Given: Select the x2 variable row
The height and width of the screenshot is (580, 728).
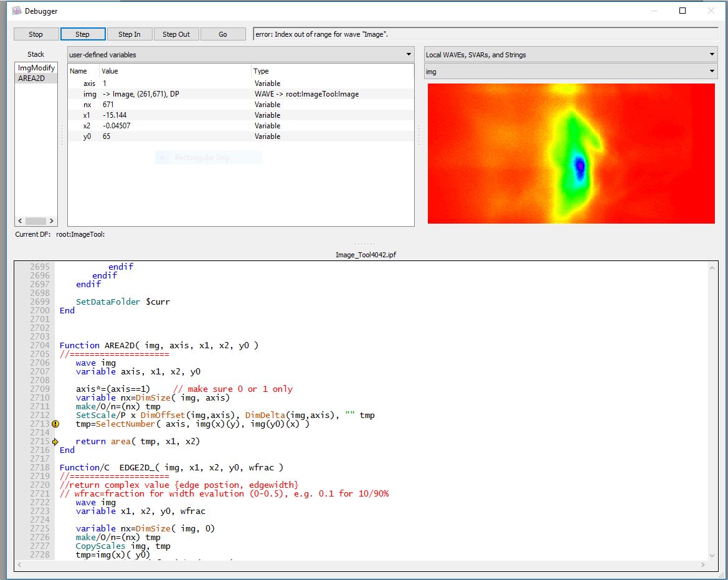Looking at the screenshot, I should tap(240, 126).
